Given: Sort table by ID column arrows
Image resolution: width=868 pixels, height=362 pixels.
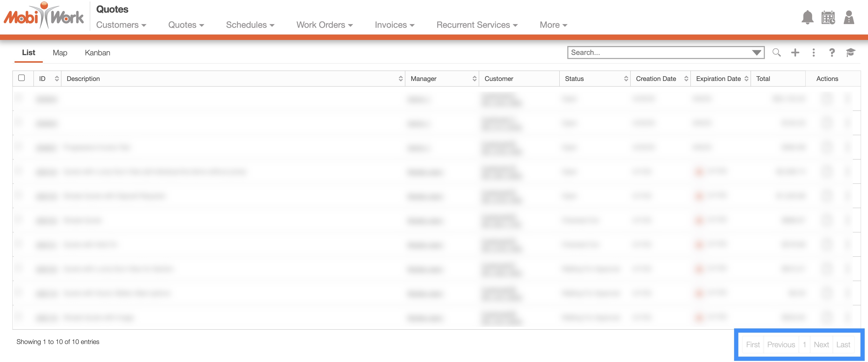Looking at the screenshot, I should click(57, 79).
